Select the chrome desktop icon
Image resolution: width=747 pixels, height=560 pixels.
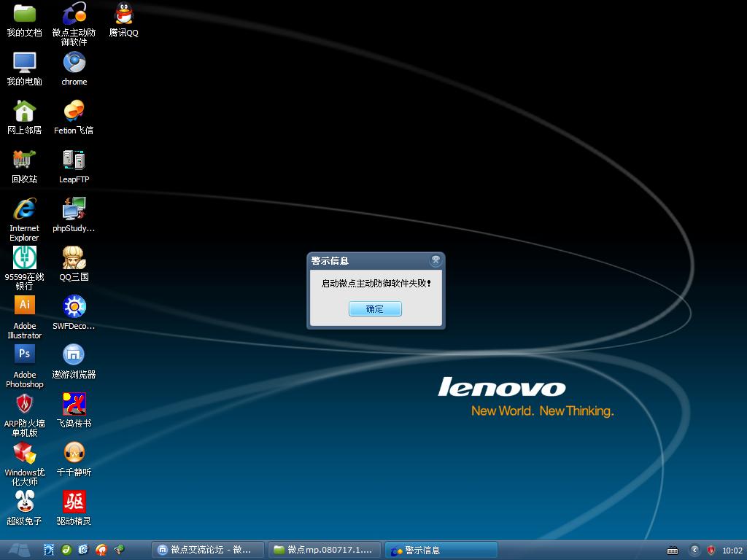pyautogui.click(x=74, y=63)
